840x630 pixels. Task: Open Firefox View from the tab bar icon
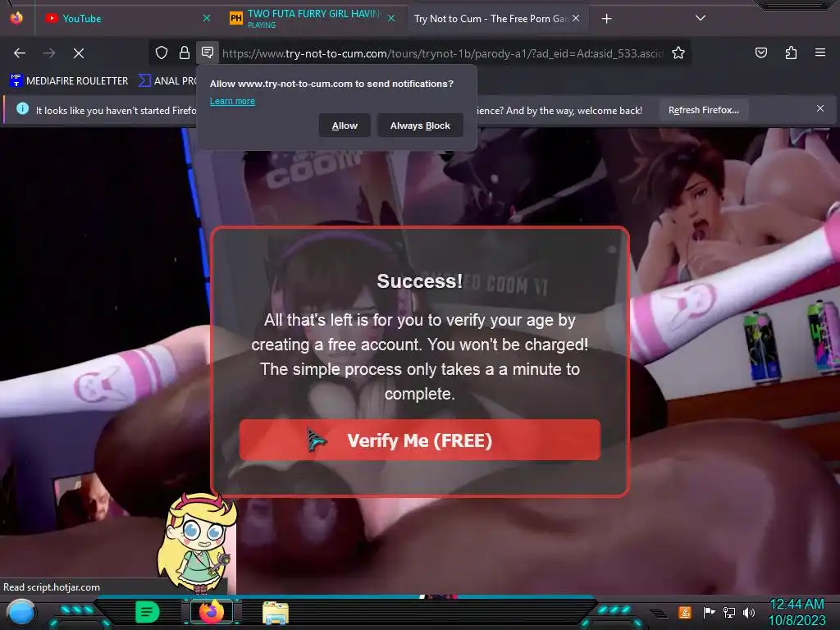[x=16, y=18]
